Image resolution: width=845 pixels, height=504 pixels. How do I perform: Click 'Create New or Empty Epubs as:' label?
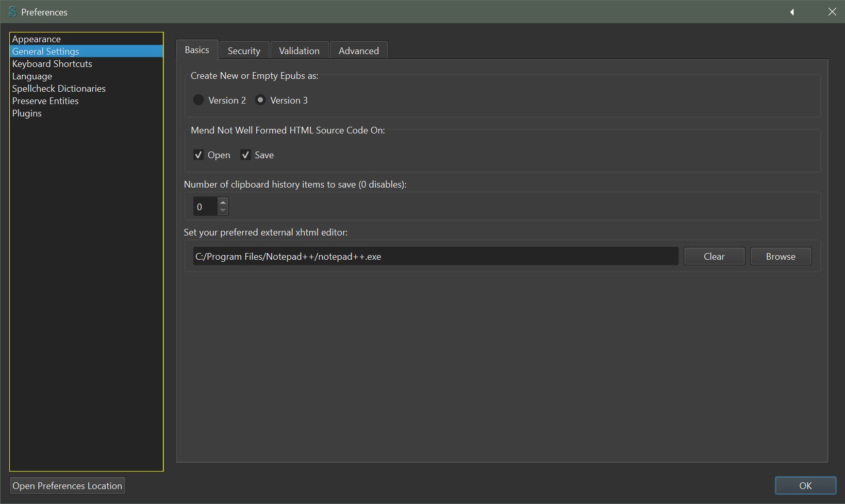(x=255, y=76)
